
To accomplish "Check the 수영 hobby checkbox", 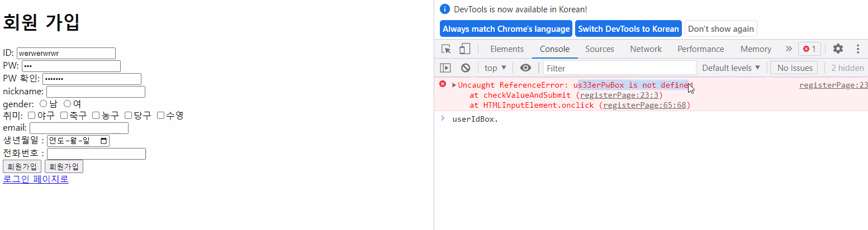I will [x=161, y=116].
